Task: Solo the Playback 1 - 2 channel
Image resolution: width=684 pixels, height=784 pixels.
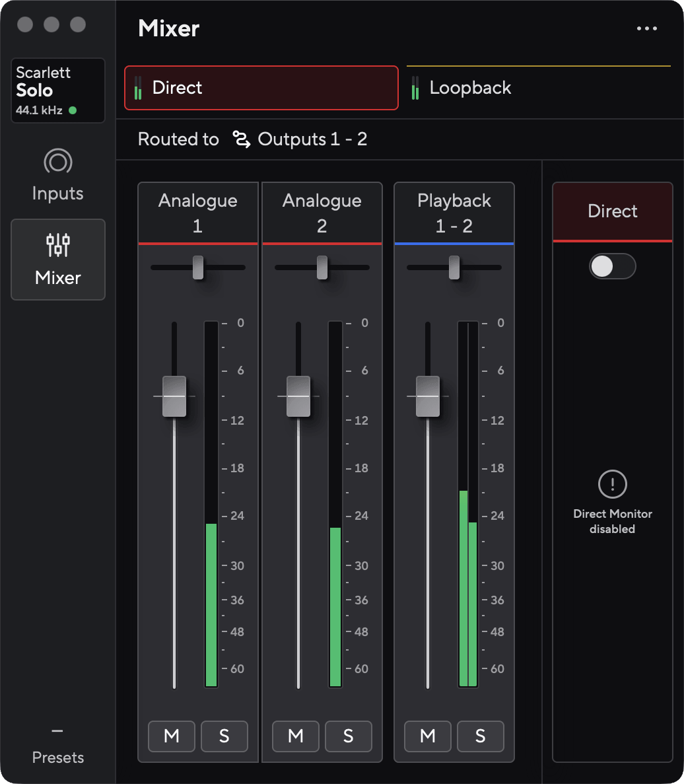Action: [480, 736]
